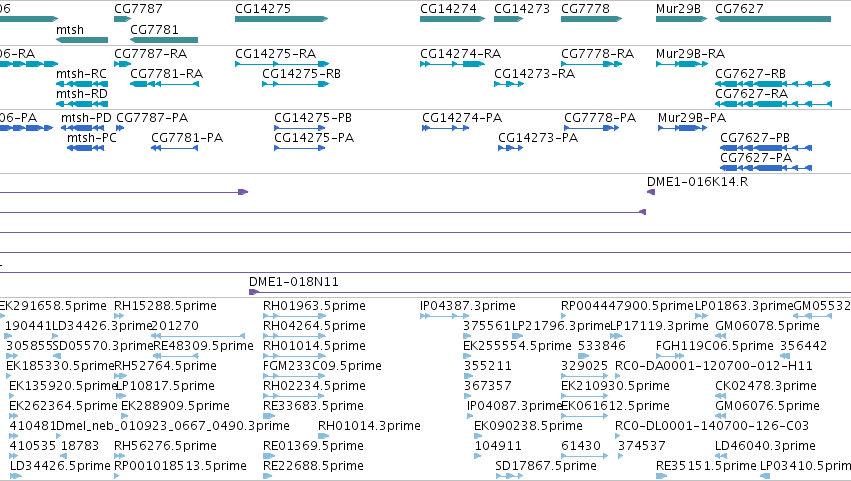Screen dimensions: 851x481
Task: Select the RC0-DA0001-120700-012-H11 EST label
Action: [x=714, y=366]
